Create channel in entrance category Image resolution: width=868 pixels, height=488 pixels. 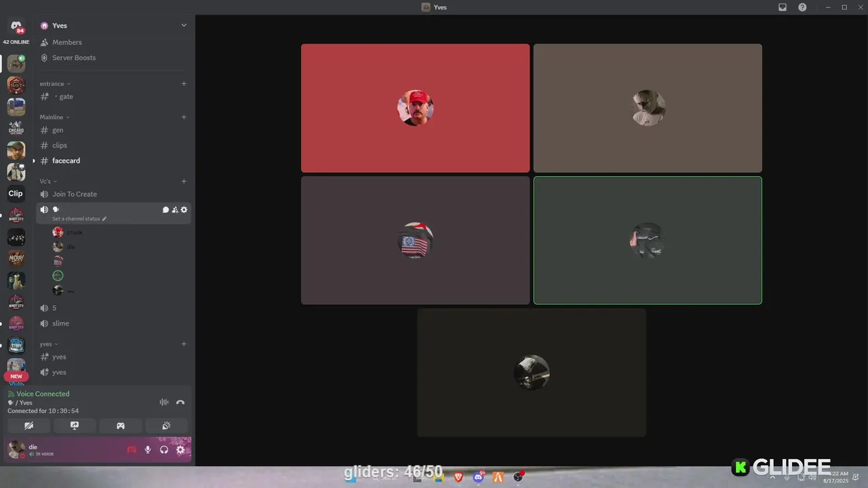pos(184,84)
